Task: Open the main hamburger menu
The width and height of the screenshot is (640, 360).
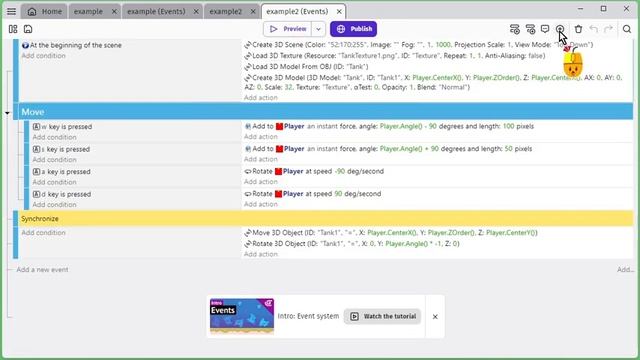Action: [11, 11]
